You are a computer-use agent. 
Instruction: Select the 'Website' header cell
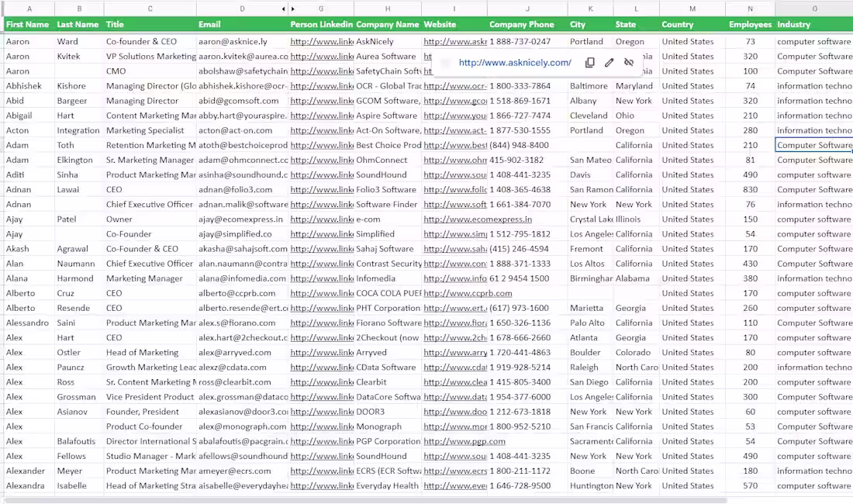(454, 25)
